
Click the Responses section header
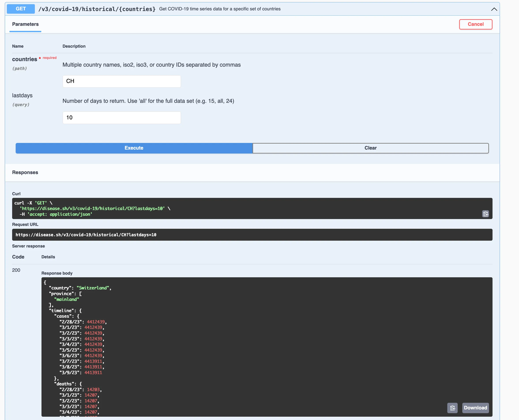(x=25, y=172)
